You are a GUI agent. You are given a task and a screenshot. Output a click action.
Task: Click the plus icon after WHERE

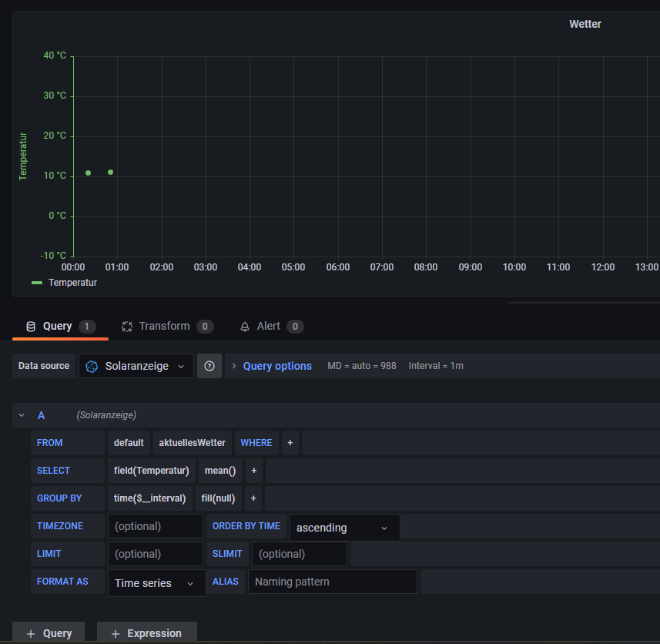click(x=290, y=443)
